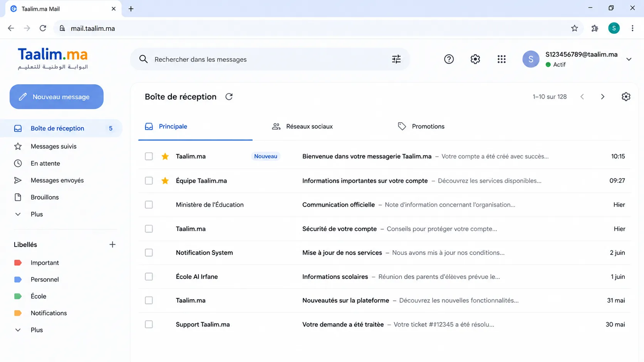Switch to the Principale tab
The width and height of the screenshot is (644, 362).
(x=195, y=127)
